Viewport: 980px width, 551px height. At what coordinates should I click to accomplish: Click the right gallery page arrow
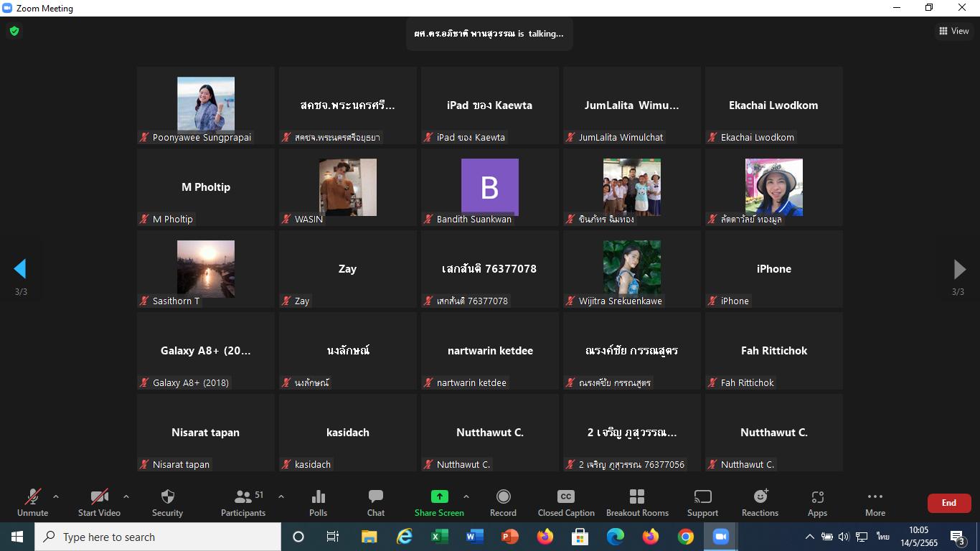pos(959,269)
